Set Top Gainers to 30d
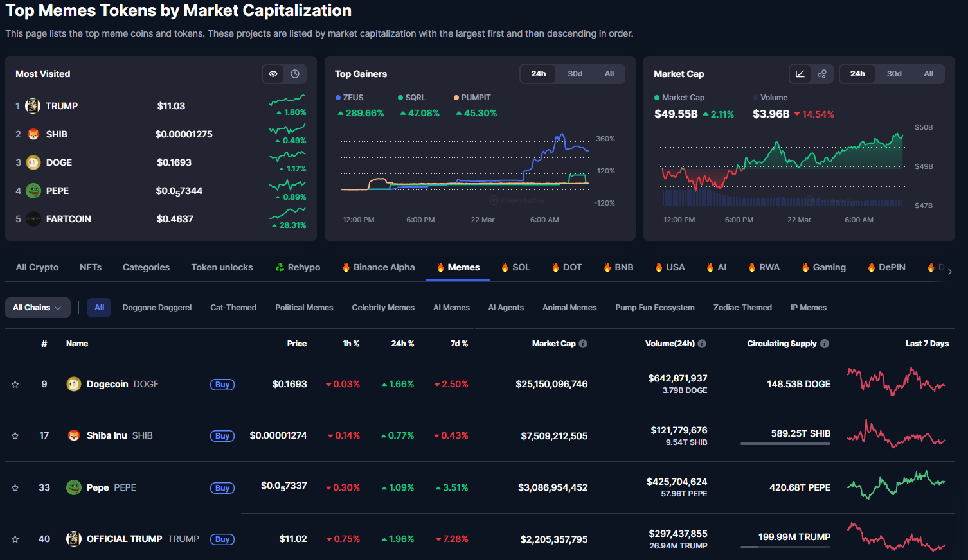968x560 pixels. [x=575, y=74]
